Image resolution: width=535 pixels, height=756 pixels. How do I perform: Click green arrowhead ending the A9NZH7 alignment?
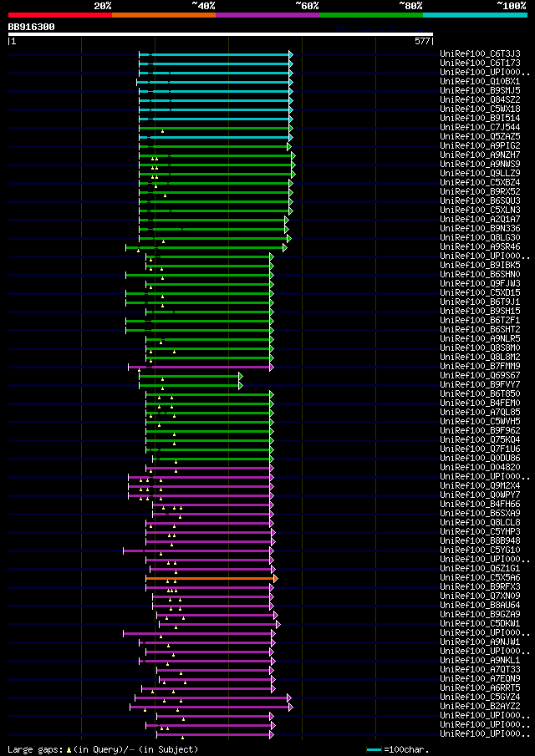293,155
